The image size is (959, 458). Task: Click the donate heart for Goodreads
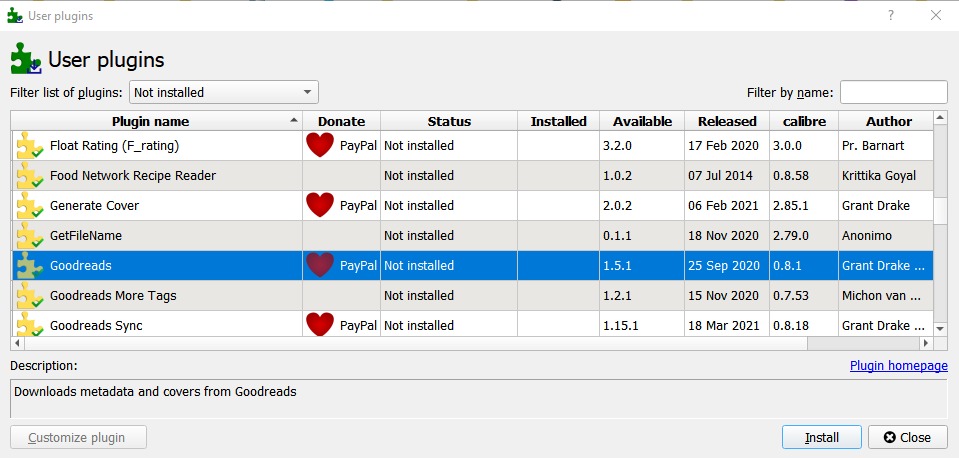(320, 265)
